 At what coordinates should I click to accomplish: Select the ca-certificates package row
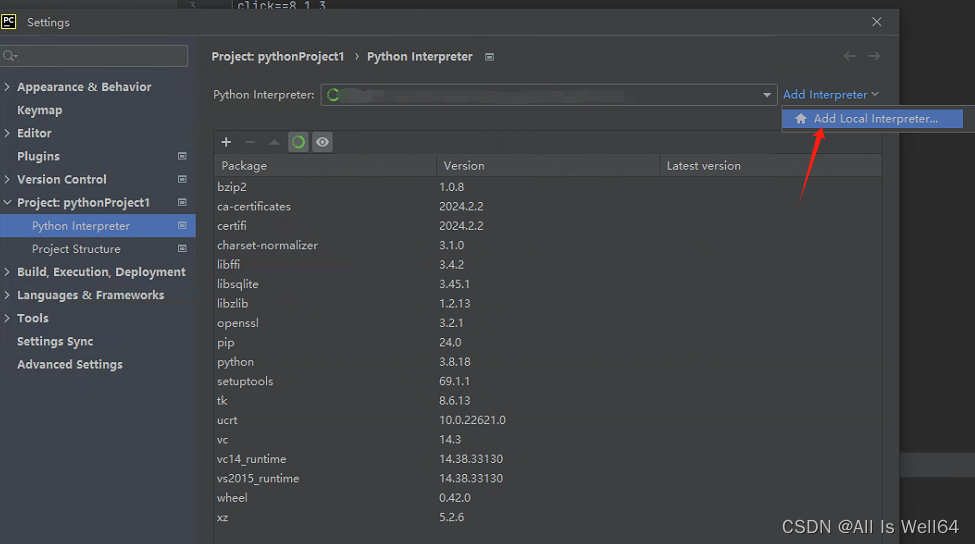pyautogui.click(x=547, y=206)
